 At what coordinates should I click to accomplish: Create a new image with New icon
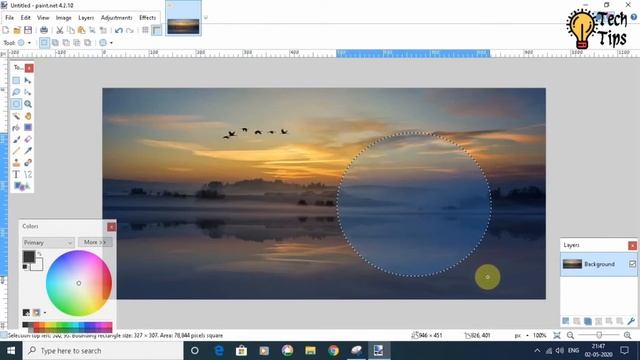(6, 30)
